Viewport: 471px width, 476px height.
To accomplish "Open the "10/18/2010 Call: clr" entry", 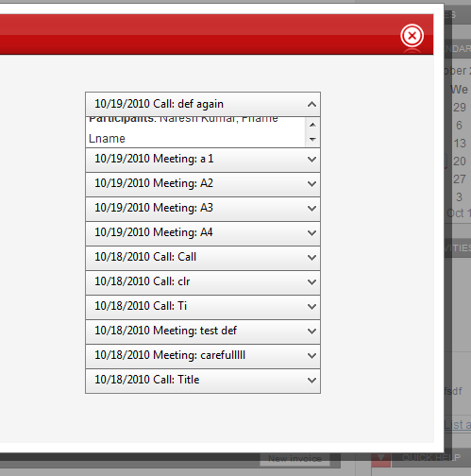I will point(203,282).
